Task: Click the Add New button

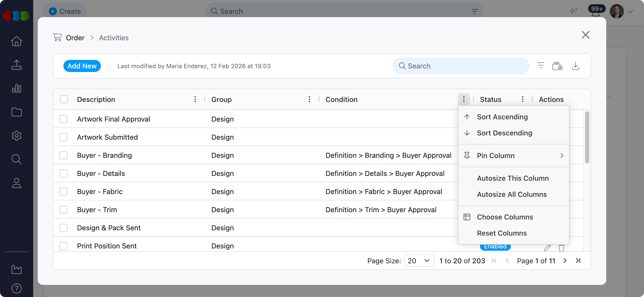Action: (82, 66)
